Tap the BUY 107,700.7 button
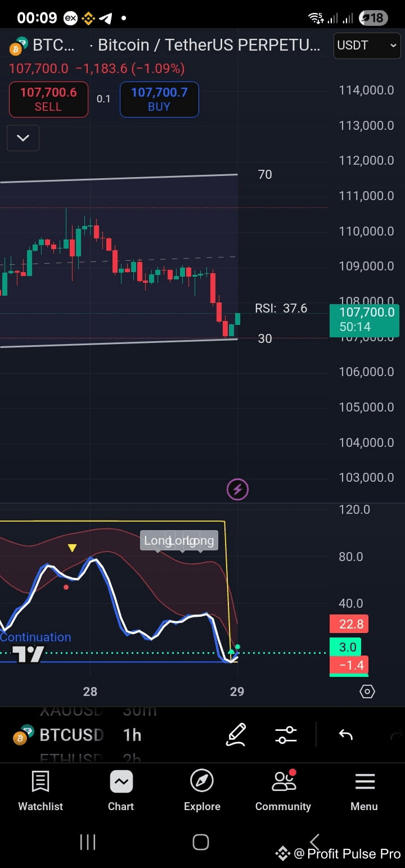The image size is (405, 868). tap(159, 100)
